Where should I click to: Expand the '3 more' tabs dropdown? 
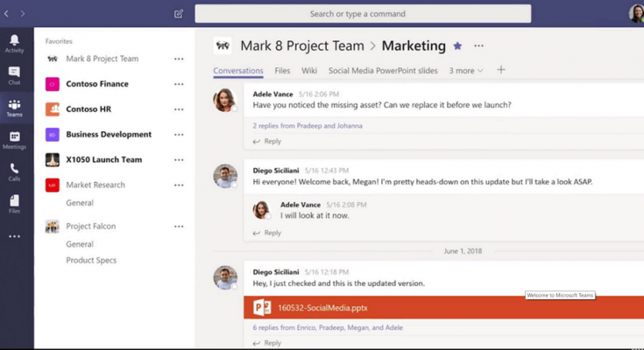[465, 71]
